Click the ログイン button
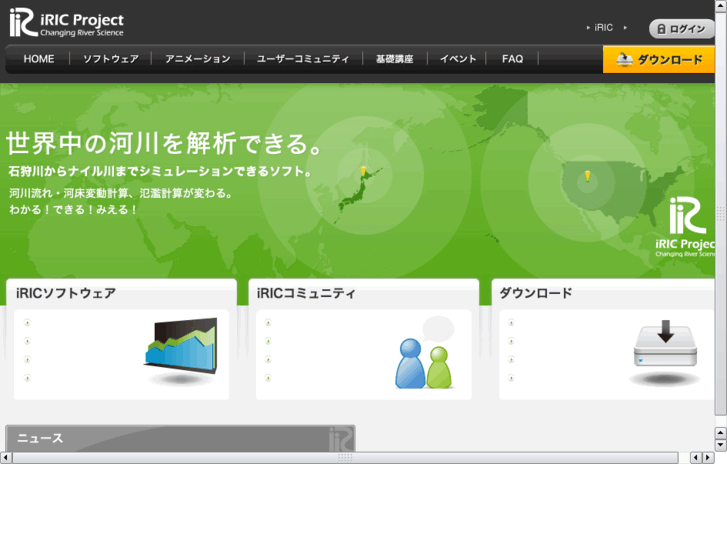The height and width of the screenshot is (545, 727). (x=682, y=29)
